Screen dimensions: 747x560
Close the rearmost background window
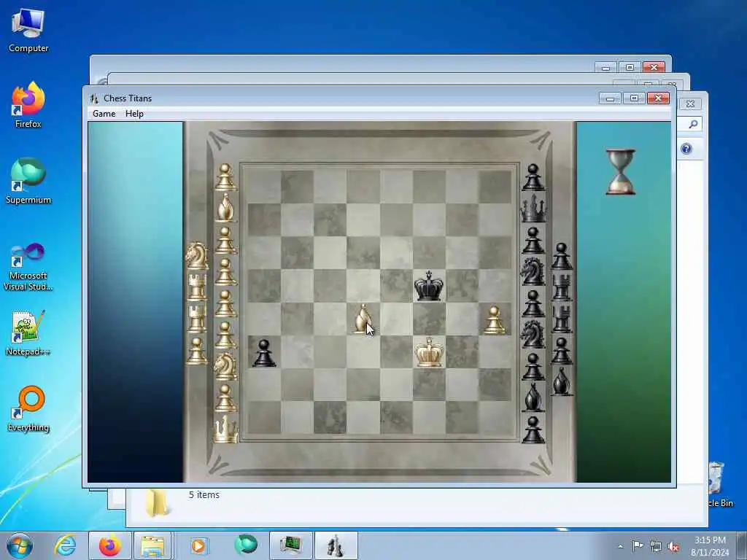pos(654,67)
